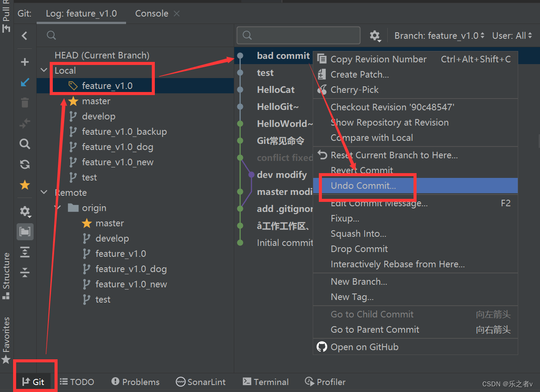Collapse the Local branches node

point(44,71)
